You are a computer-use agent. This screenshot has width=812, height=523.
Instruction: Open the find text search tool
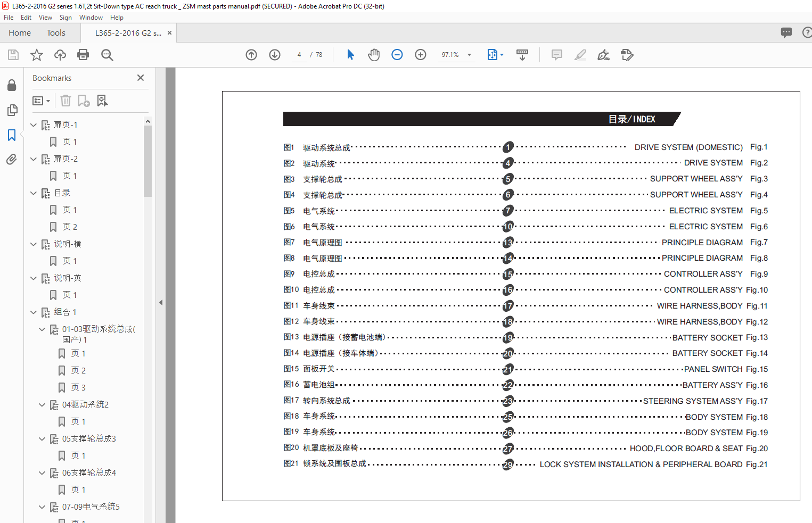point(107,55)
